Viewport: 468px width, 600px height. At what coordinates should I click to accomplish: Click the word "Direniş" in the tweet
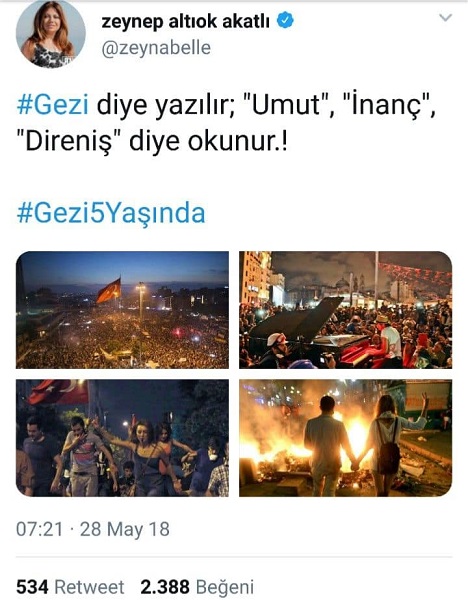coord(69,142)
